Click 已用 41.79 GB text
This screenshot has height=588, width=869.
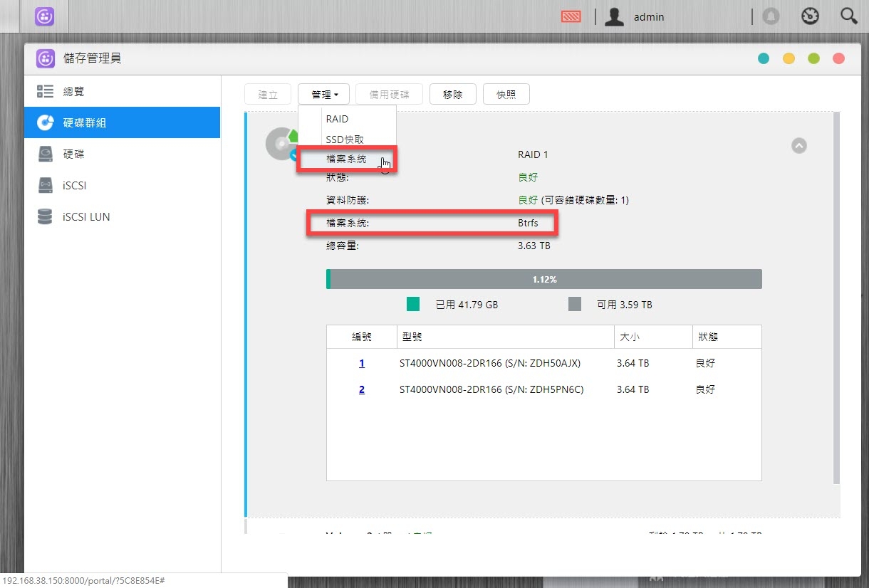coord(467,305)
